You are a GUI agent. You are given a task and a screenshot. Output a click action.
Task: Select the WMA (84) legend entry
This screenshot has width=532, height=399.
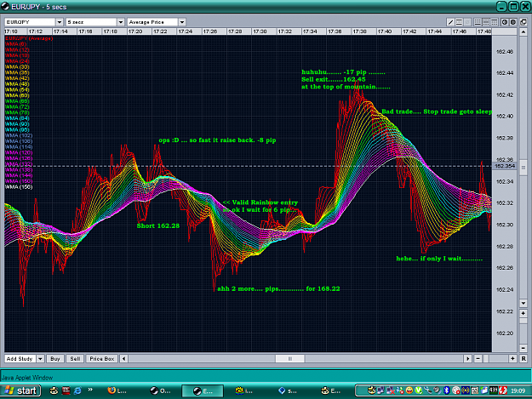click(x=17, y=118)
